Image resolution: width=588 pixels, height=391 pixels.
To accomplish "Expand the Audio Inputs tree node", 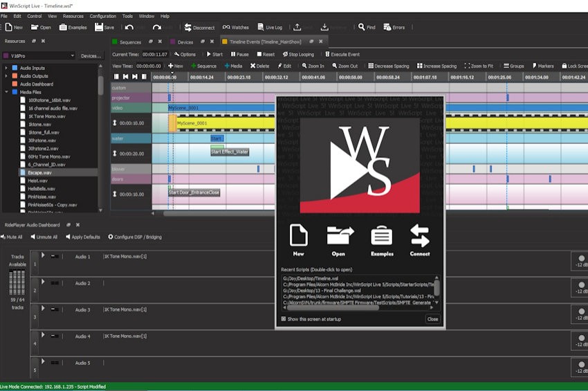I will click(x=6, y=68).
